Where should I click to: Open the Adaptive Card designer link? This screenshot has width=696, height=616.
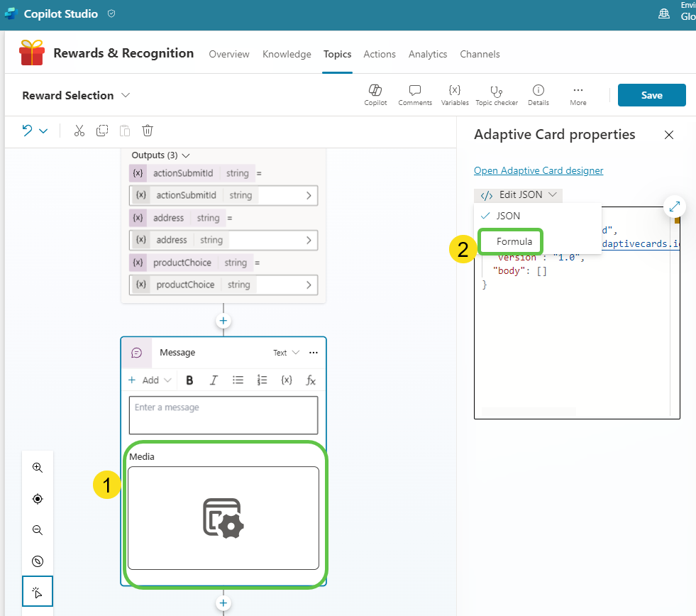538,170
